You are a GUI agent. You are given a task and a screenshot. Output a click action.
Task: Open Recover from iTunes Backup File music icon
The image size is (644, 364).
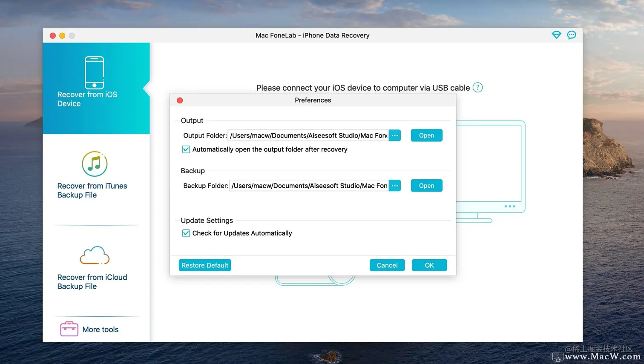pos(95,164)
